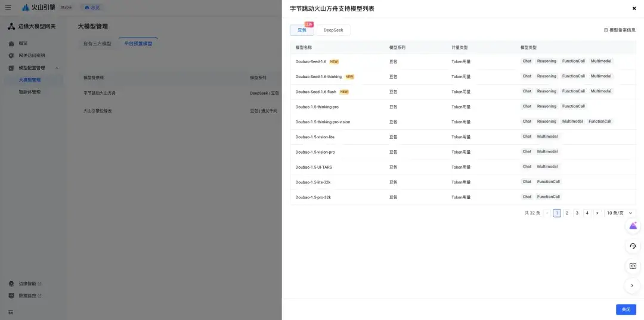
Task: Click the Doubao-1.5-thinking-pro model name
Action: [x=317, y=107]
